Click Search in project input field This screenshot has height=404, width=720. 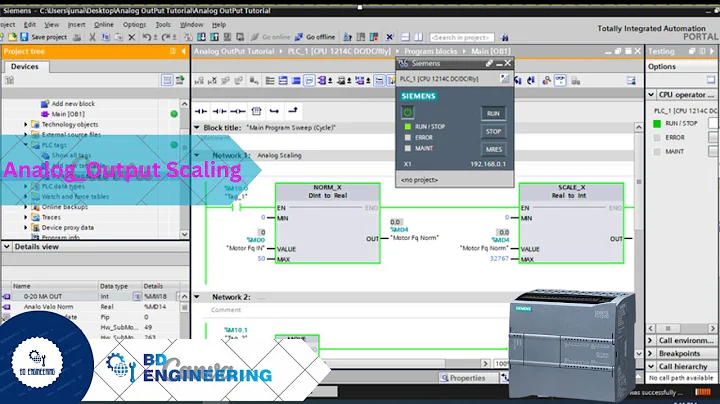tap(461, 37)
